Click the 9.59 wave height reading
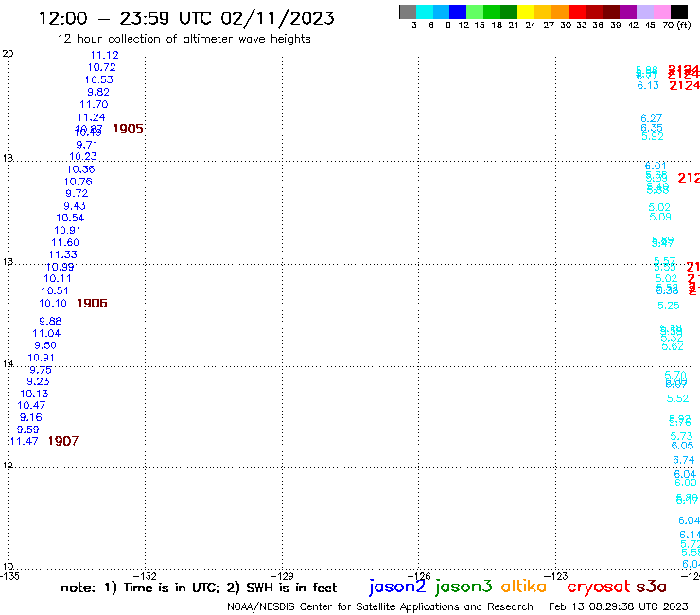700x615 pixels. pyautogui.click(x=27, y=430)
